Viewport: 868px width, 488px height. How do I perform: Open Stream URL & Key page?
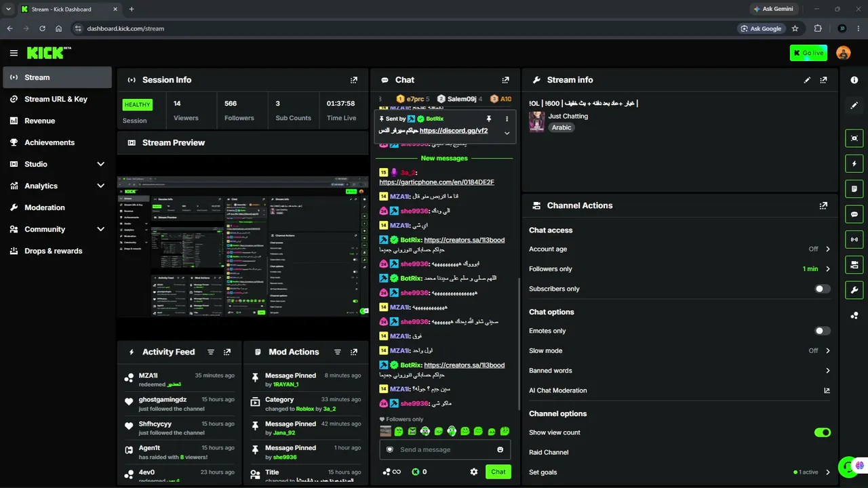point(57,99)
